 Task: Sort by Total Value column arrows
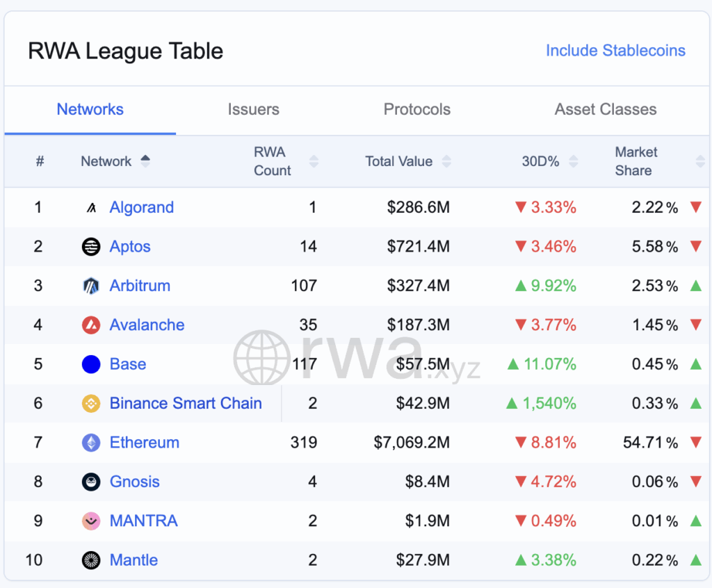coord(446,161)
